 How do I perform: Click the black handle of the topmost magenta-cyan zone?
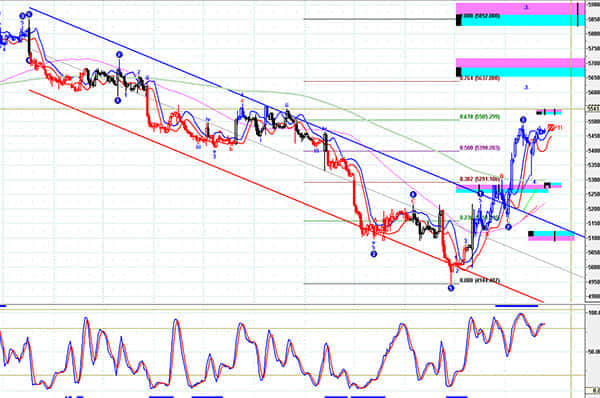(x=459, y=20)
